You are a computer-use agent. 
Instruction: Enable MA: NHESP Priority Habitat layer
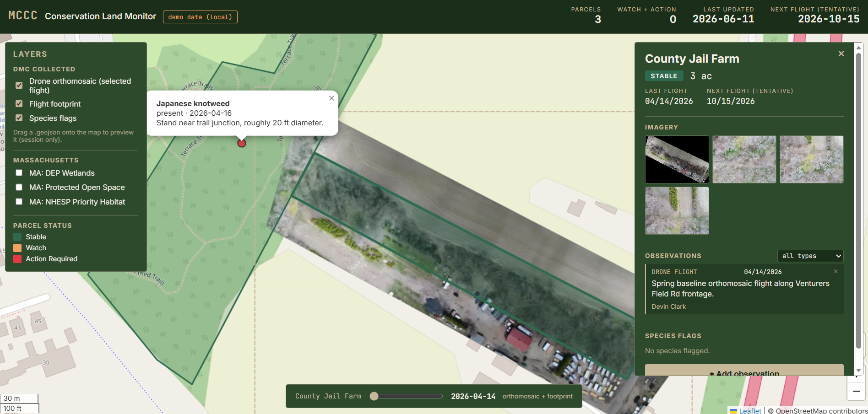(19, 202)
